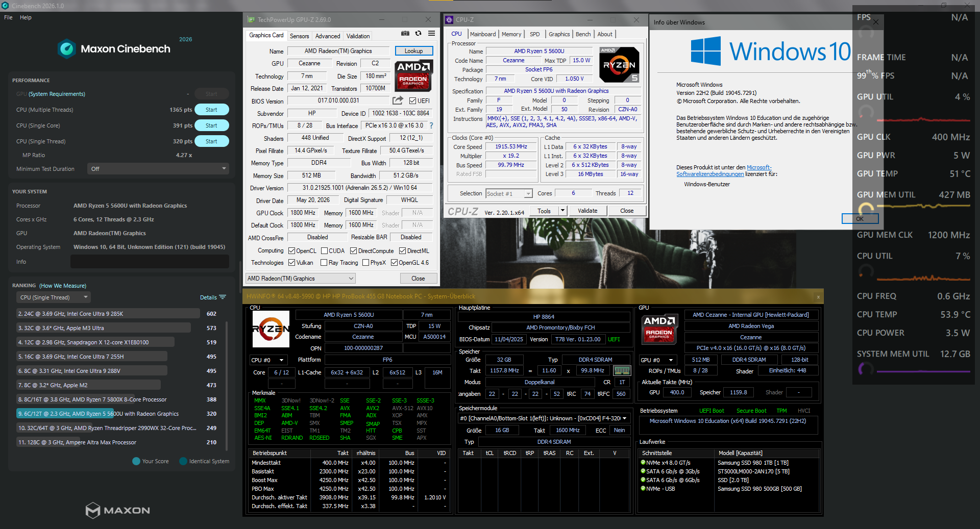Click the AMD Radeon logo in HWiNFO GPU panel

coord(659,329)
